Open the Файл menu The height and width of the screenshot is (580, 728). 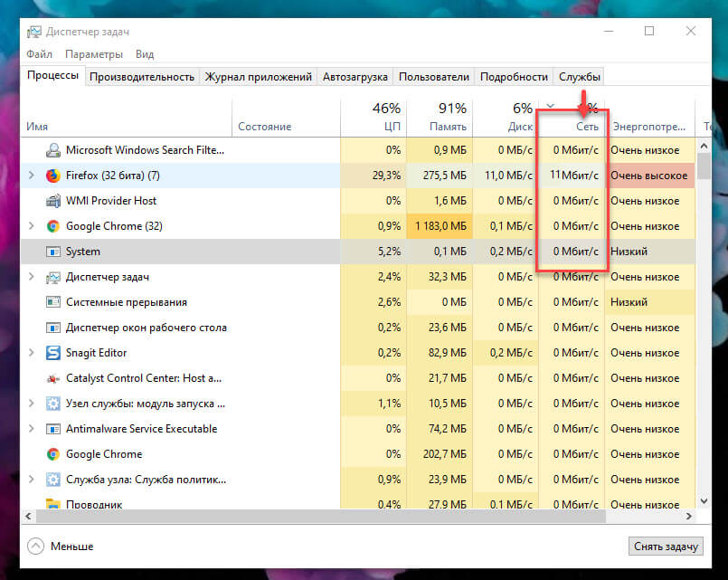[39, 54]
